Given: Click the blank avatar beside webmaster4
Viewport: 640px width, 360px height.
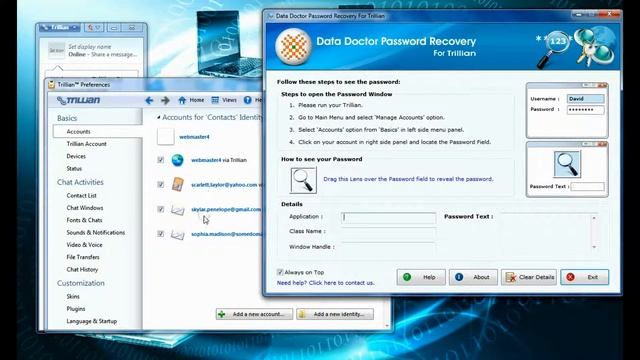Looking at the screenshot, I should 166,137.
